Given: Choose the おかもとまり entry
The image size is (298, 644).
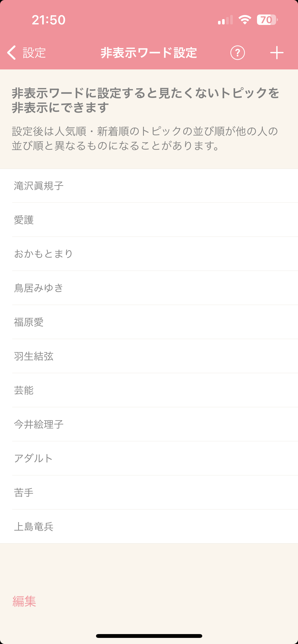Looking at the screenshot, I should [x=149, y=254].
